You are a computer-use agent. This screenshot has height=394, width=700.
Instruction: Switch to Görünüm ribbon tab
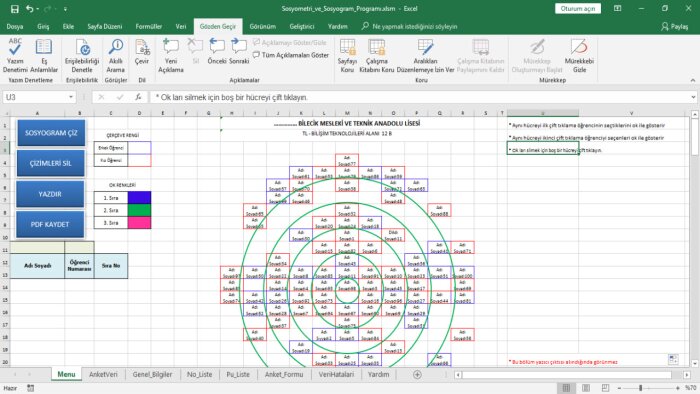262,27
